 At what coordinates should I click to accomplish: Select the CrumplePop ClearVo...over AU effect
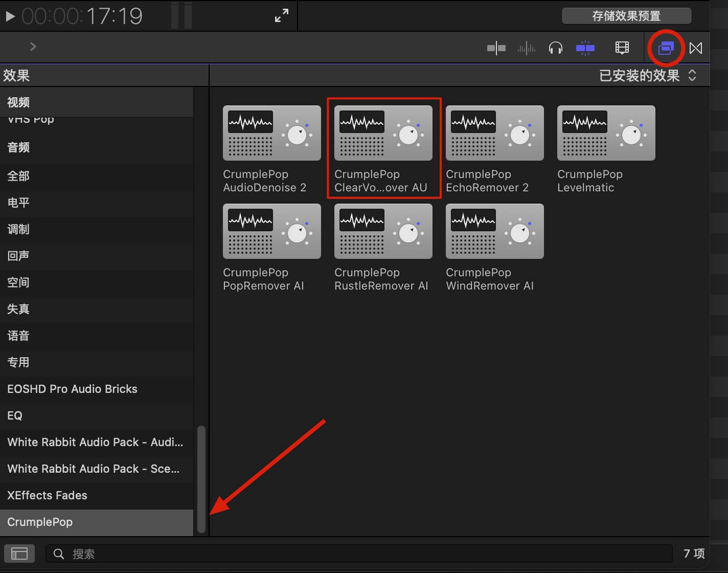(x=383, y=149)
